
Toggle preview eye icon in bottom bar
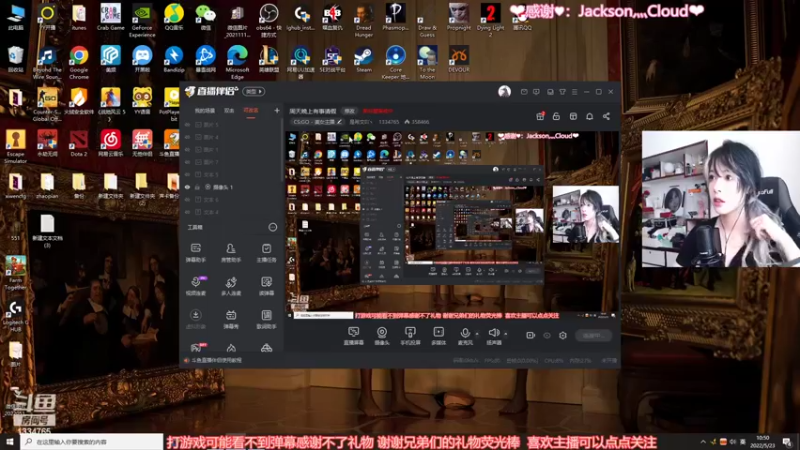tap(546, 335)
